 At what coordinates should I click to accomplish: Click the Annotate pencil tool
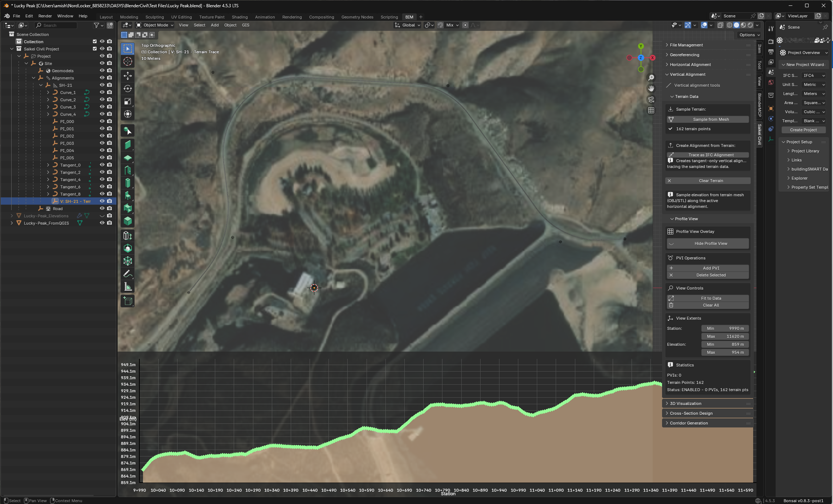(x=127, y=274)
